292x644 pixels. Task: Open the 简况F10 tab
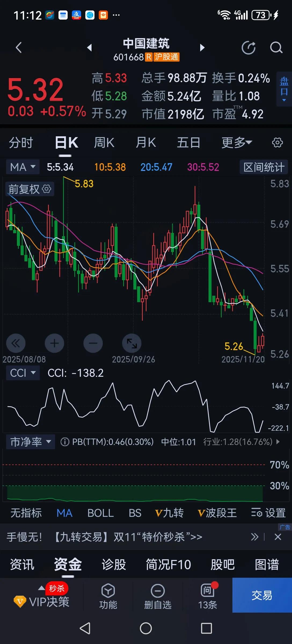tap(168, 564)
